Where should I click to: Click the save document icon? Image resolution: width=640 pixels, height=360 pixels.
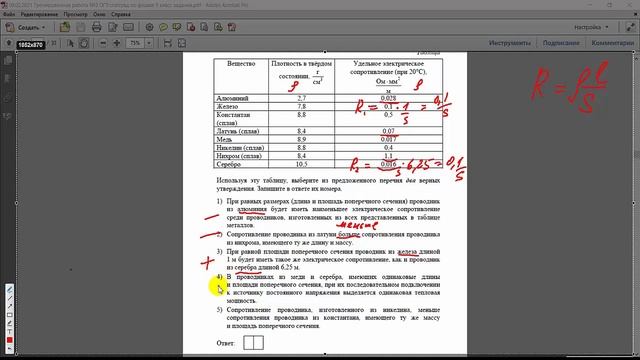81,27
